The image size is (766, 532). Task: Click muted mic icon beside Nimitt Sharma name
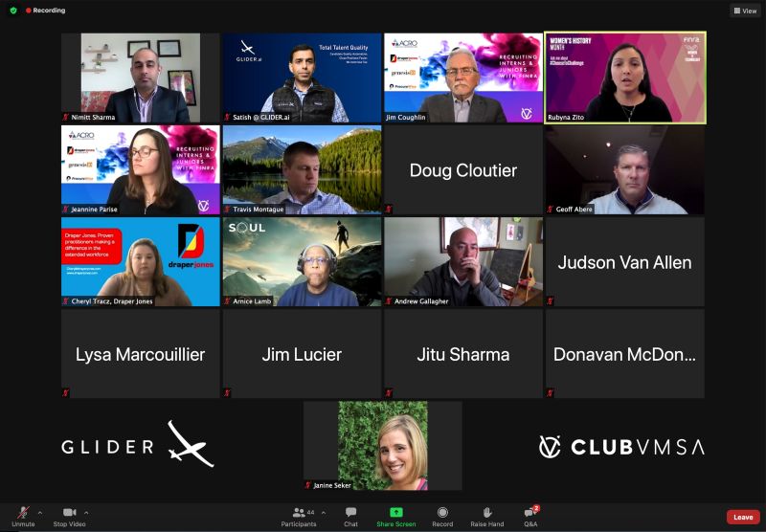(66, 117)
